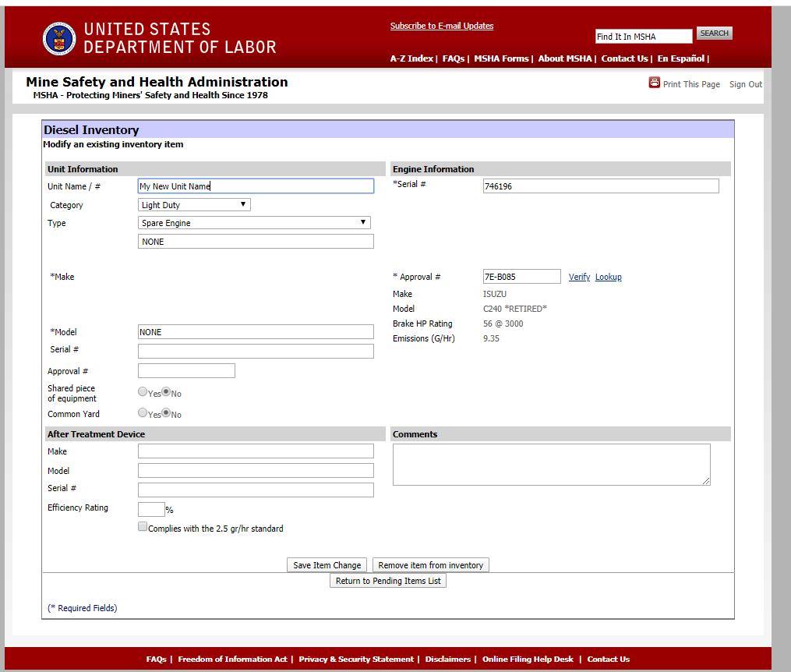Click the Print This Page printer icon

655,83
